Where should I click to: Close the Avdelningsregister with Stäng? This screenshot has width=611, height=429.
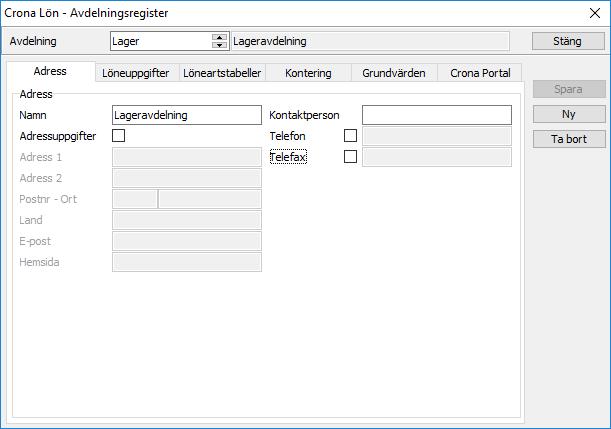[x=568, y=41]
